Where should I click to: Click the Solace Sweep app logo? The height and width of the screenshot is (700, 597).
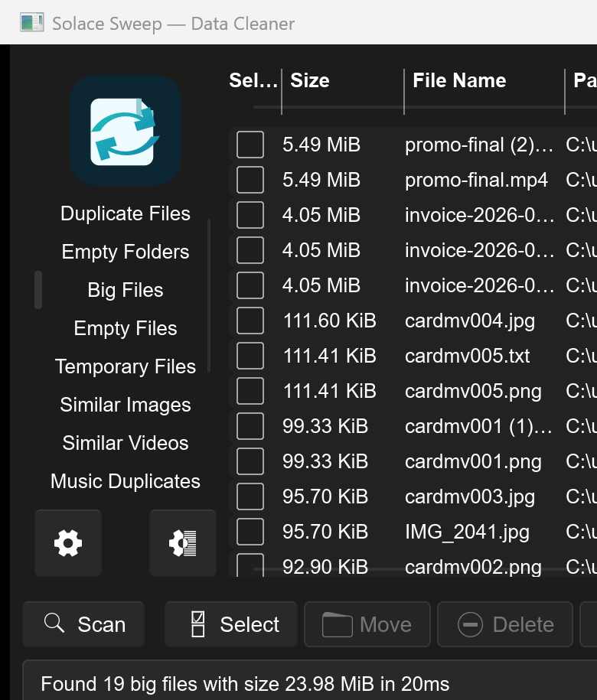pos(126,130)
